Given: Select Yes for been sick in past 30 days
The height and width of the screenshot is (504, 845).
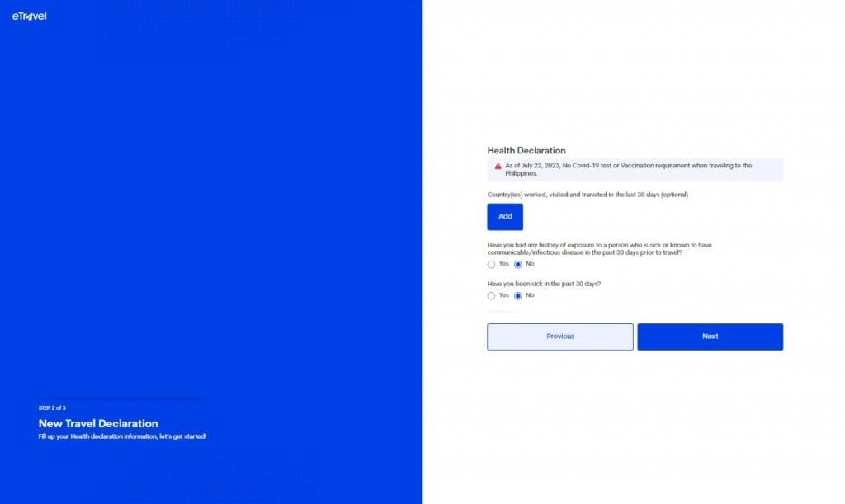Looking at the screenshot, I should coord(491,295).
